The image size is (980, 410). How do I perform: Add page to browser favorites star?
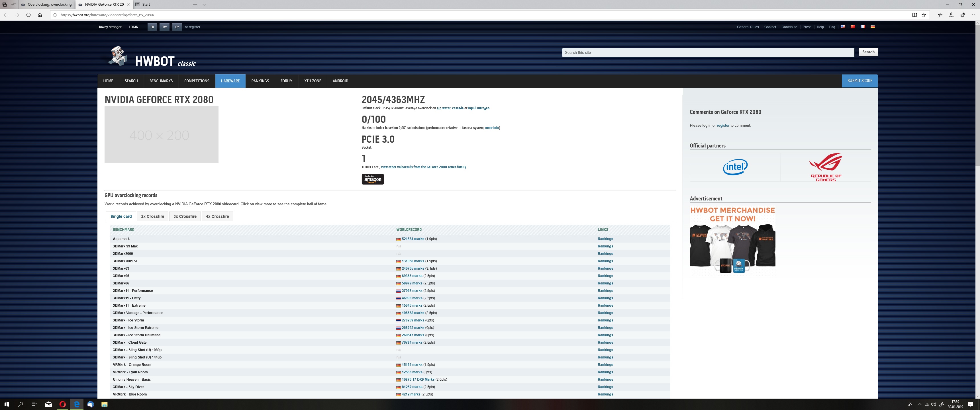pos(924,15)
